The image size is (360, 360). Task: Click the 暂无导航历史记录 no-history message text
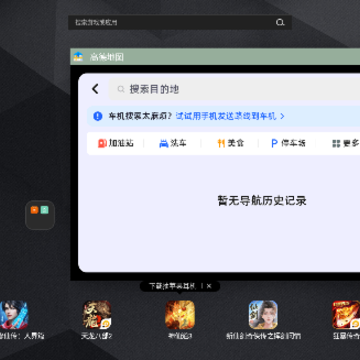(x=262, y=201)
